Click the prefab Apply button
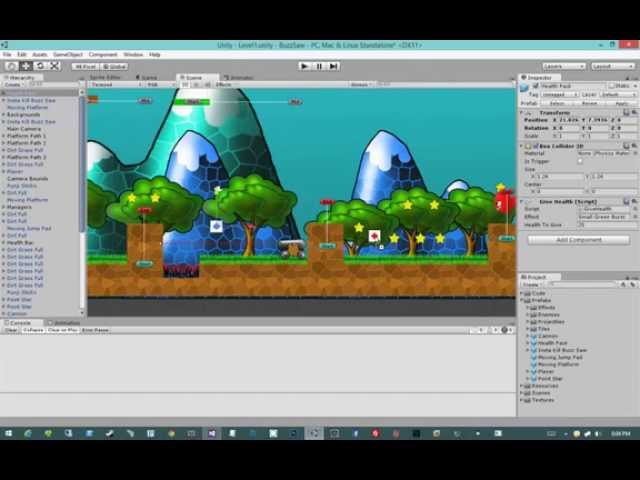The height and width of the screenshot is (480, 640). click(622, 104)
